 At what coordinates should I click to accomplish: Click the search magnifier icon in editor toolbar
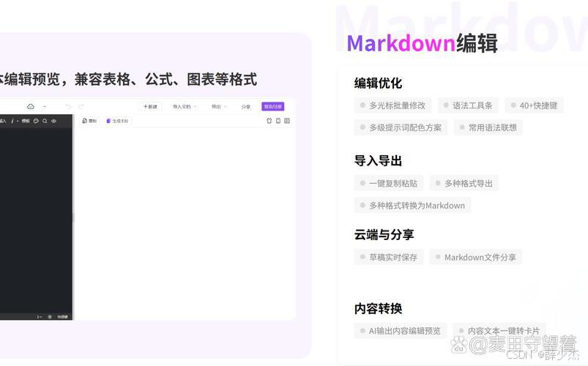(45, 121)
